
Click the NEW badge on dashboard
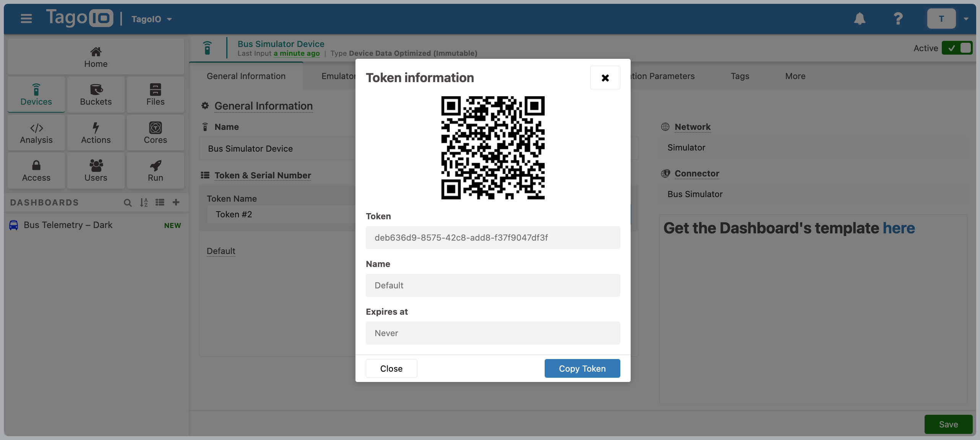(x=172, y=225)
